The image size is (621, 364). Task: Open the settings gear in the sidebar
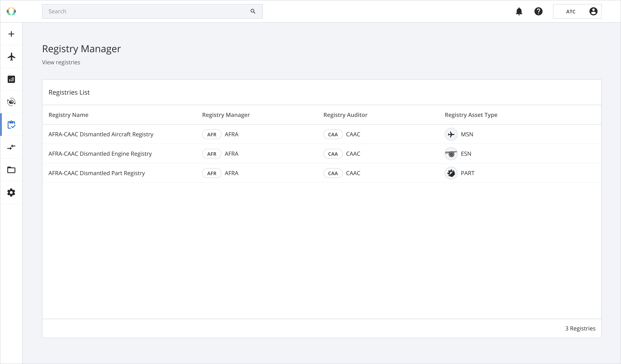11,193
